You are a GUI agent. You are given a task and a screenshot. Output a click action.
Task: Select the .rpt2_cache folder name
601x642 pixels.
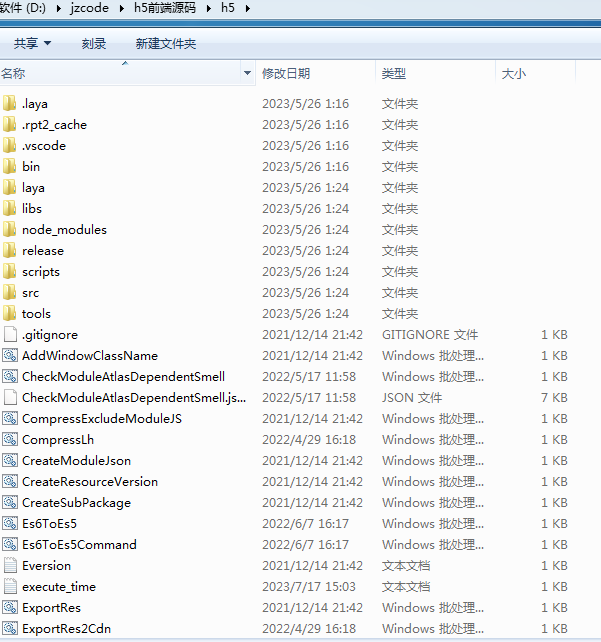pyautogui.click(x=54, y=125)
